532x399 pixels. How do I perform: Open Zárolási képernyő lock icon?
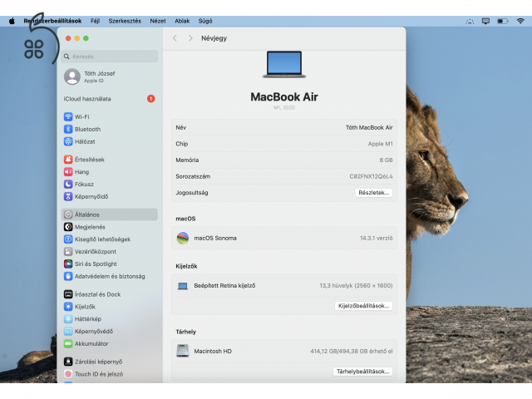point(68,362)
